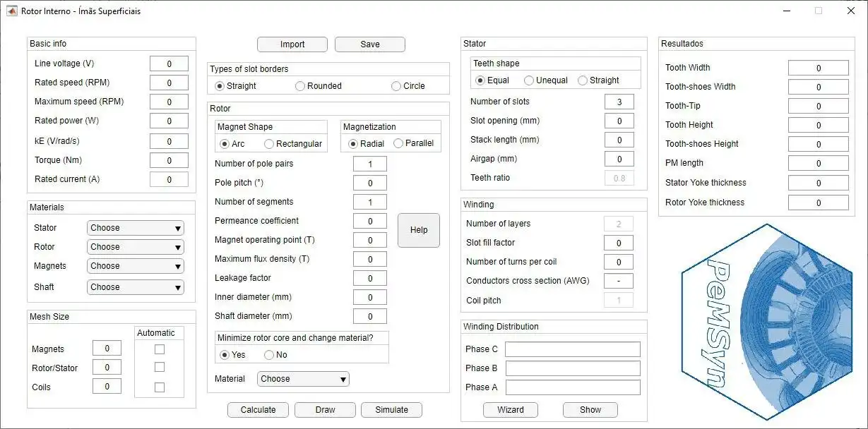Click the Calculate button
Image resolution: width=868 pixels, height=429 pixels.
[258, 410]
